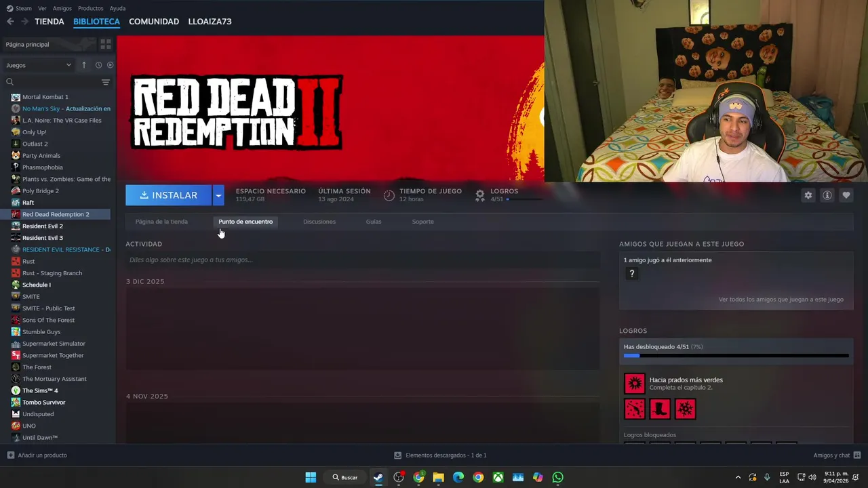The image size is (868, 488).
Task: Click the library search magnifier icon
Action: [x=9, y=82]
